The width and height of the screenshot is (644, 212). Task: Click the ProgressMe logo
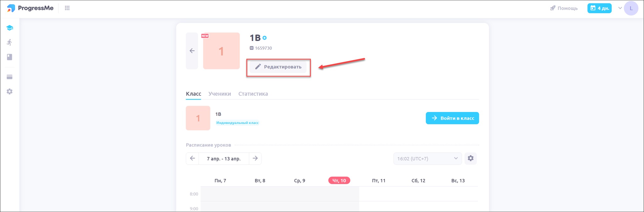[x=30, y=8]
